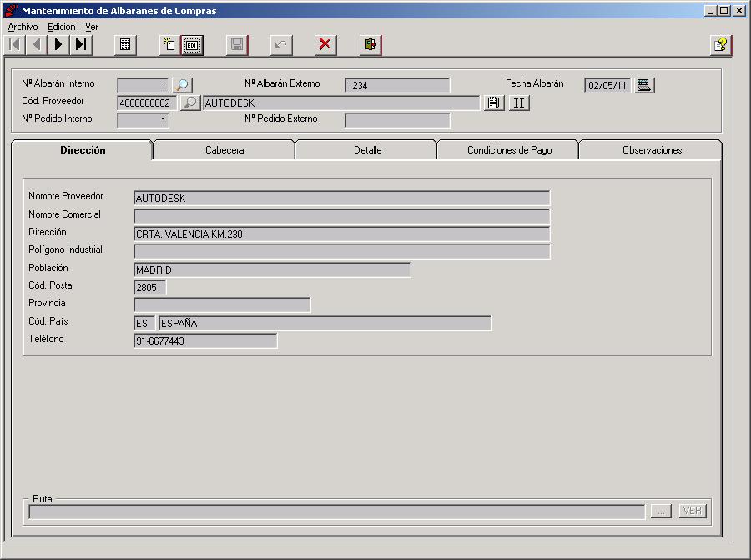Screen dimensions: 751x560
Task: Create a new albarán record
Action: tap(169, 45)
